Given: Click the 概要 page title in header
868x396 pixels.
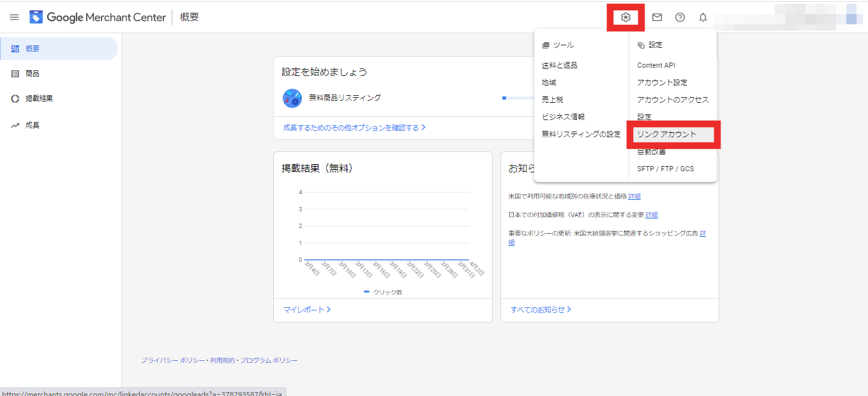Looking at the screenshot, I should [x=190, y=17].
